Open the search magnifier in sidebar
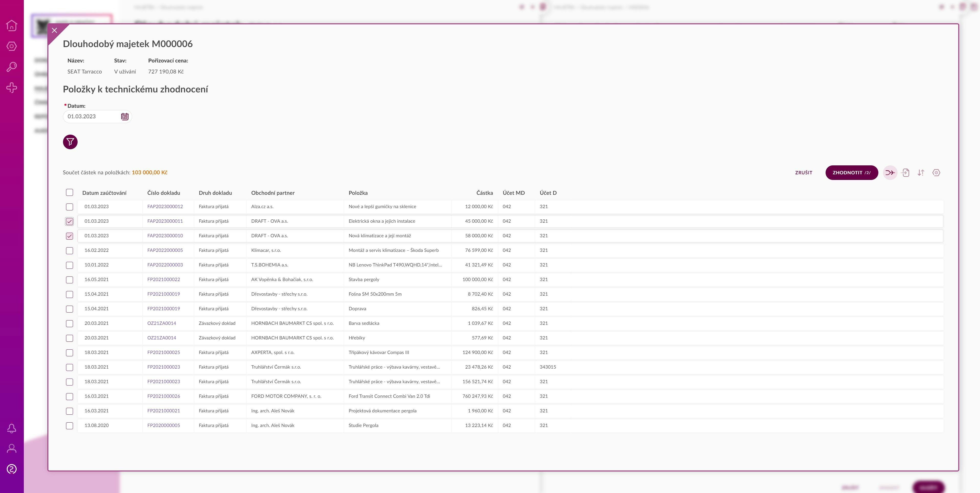This screenshot has width=980, height=493. (x=12, y=67)
